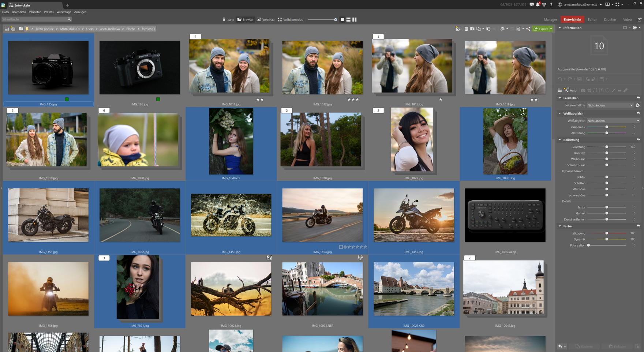Click the trash delete icon in toolbar
The width and height of the screenshot is (644, 352).
[466, 29]
